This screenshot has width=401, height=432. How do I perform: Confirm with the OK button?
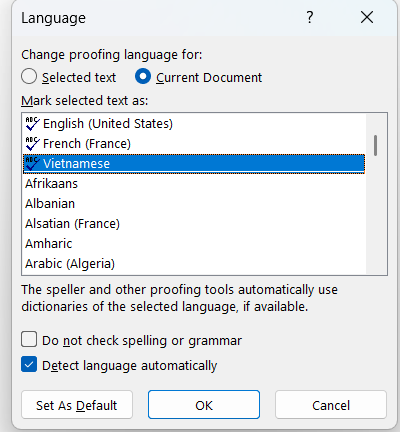pyautogui.click(x=204, y=405)
